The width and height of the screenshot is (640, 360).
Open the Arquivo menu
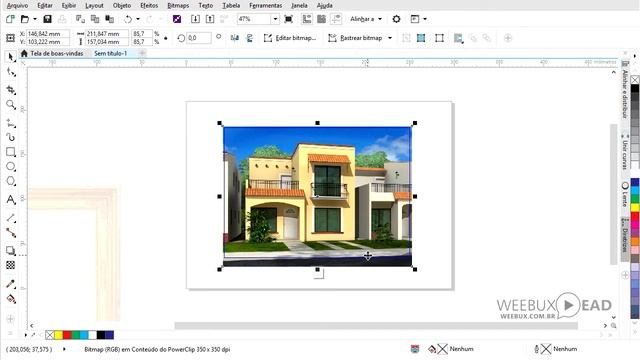point(18,6)
